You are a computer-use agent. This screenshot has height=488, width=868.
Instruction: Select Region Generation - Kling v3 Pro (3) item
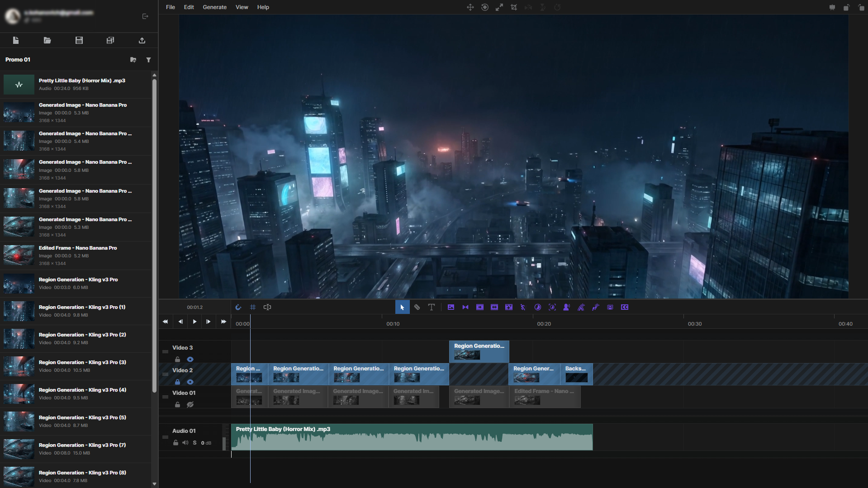[76, 366]
